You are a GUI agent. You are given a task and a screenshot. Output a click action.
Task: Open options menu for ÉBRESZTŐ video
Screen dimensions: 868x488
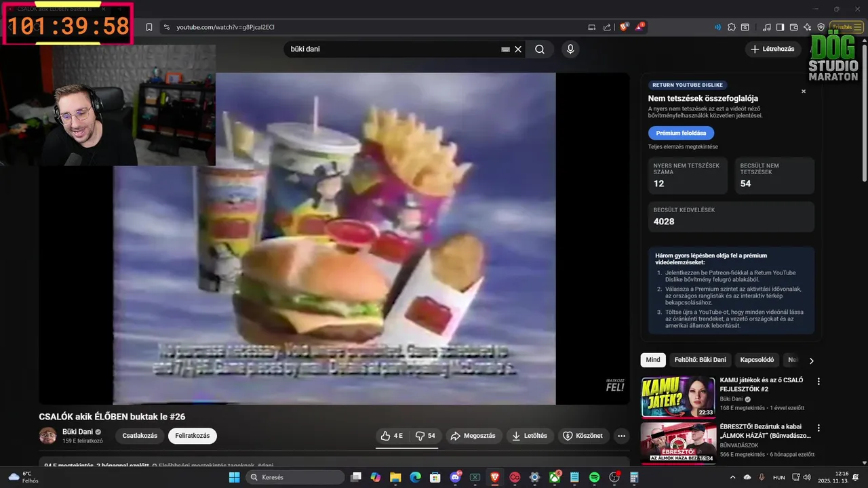point(818,428)
